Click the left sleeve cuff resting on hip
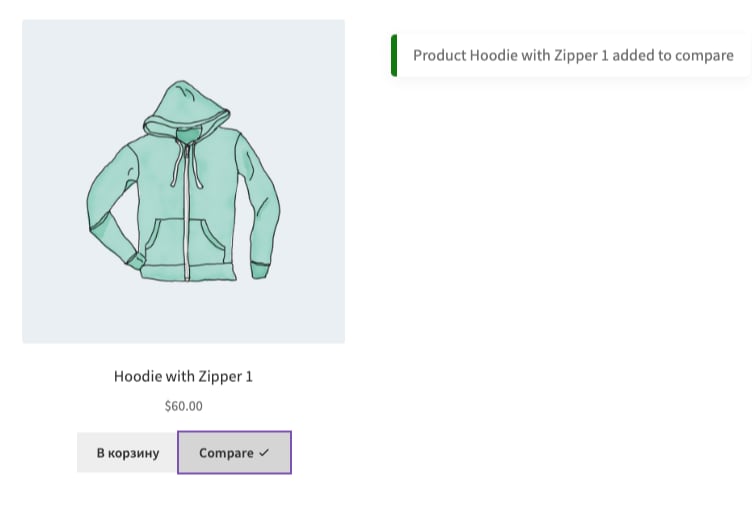 click(x=135, y=261)
